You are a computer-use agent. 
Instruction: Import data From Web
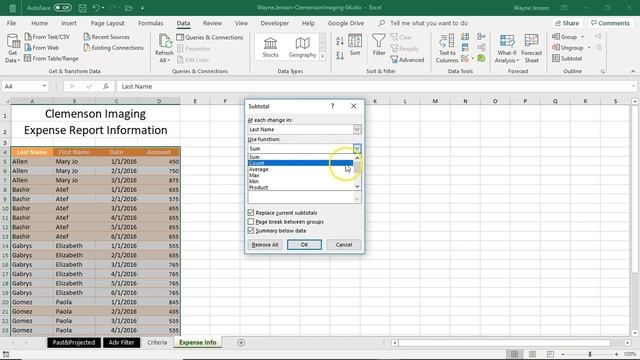click(42, 48)
